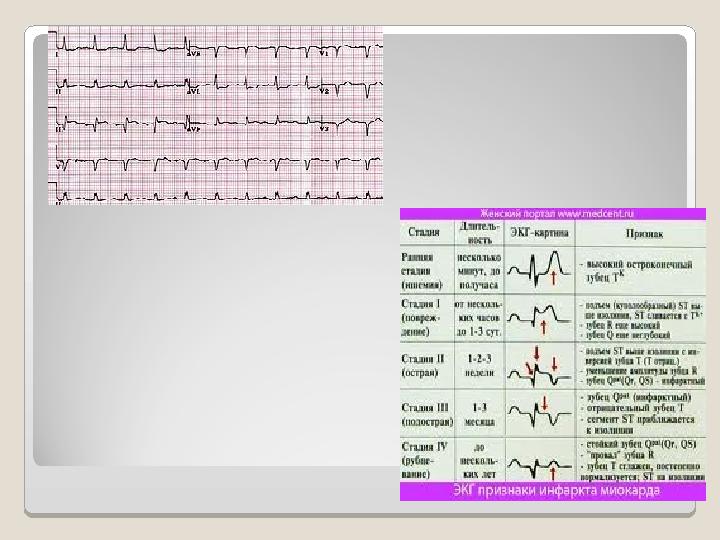Click the '1-3 месяца' duration cell
Viewport: 720px width, 540px height.
click(479, 414)
